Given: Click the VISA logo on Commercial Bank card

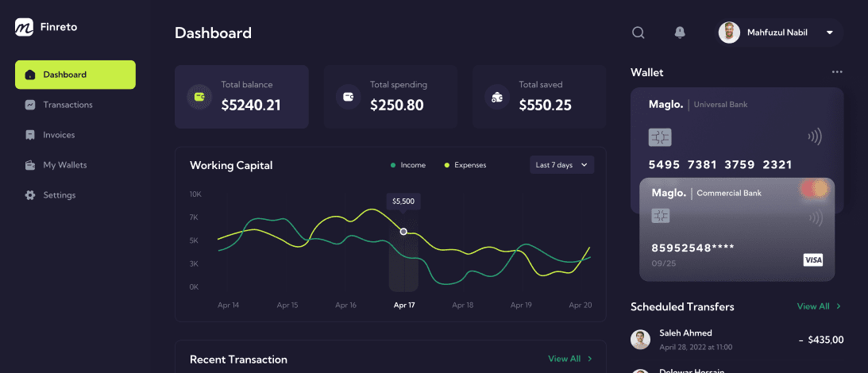Looking at the screenshot, I should [x=812, y=260].
